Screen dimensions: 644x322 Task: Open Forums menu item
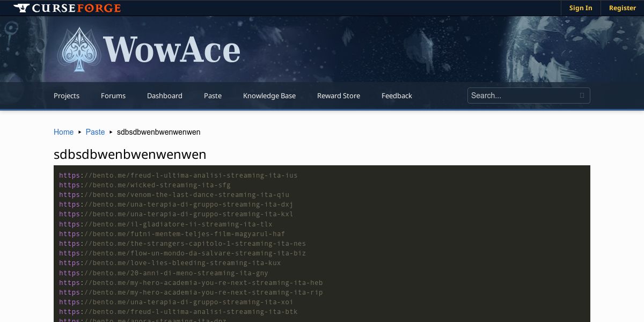113,96
